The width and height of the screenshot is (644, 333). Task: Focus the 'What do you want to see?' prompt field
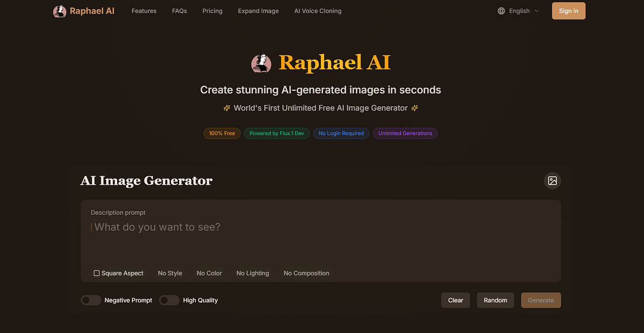(321, 227)
